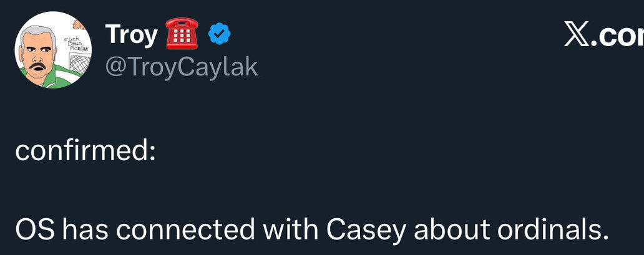Click the word "ordinals" in the tweet

click(x=552, y=231)
